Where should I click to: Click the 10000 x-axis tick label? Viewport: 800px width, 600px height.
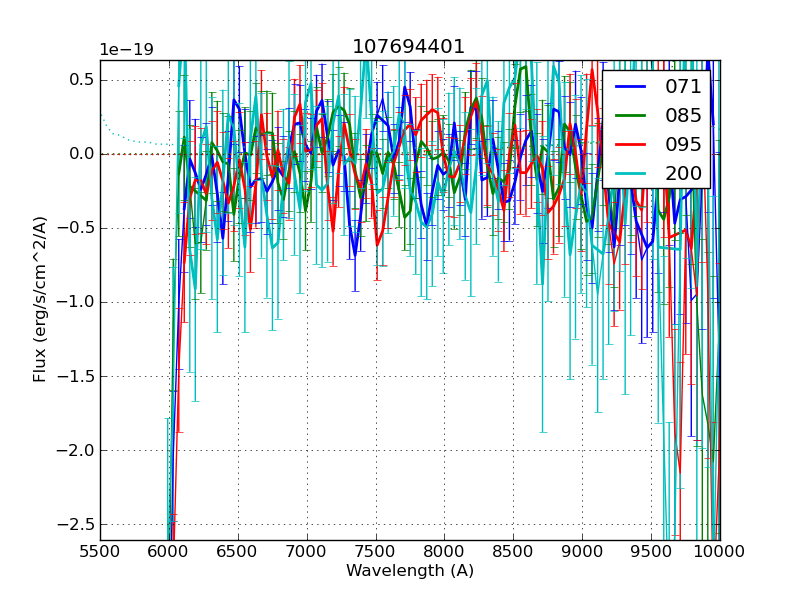tap(719, 551)
